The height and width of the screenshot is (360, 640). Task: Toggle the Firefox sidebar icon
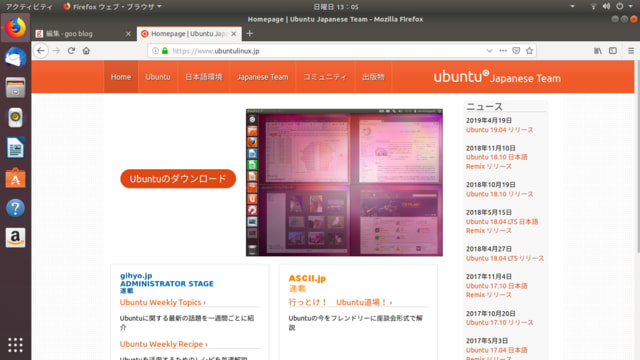click(613, 51)
